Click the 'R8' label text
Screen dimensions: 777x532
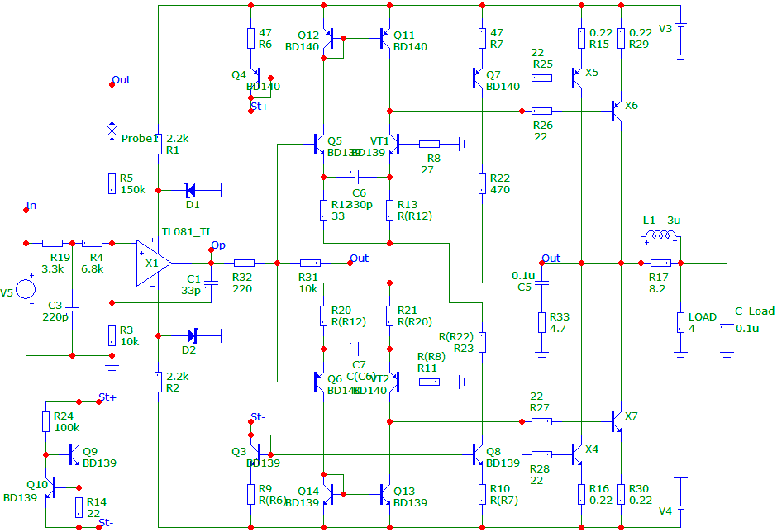434,159
